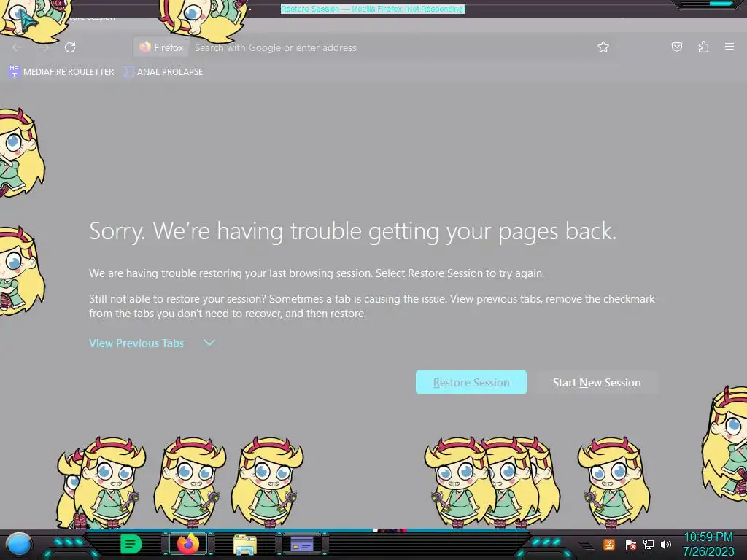Select the Firefox taskbar icon

click(x=187, y=544)
